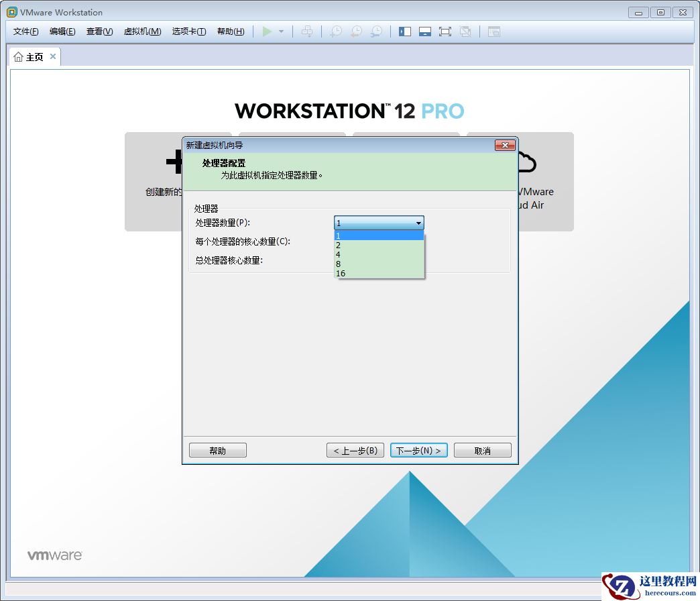The image size is (700, 601).
Task: Open the power button dropdown arrow
Action: tap(280, 32)
